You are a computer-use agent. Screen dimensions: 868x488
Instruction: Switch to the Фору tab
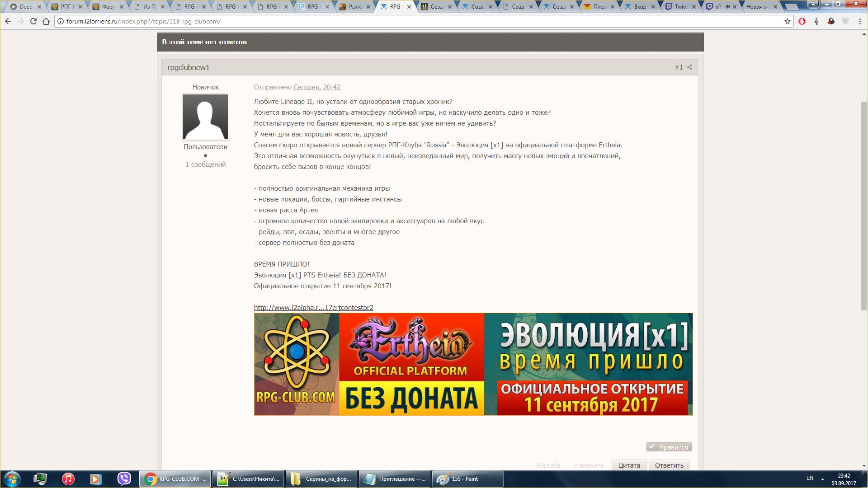108,7
